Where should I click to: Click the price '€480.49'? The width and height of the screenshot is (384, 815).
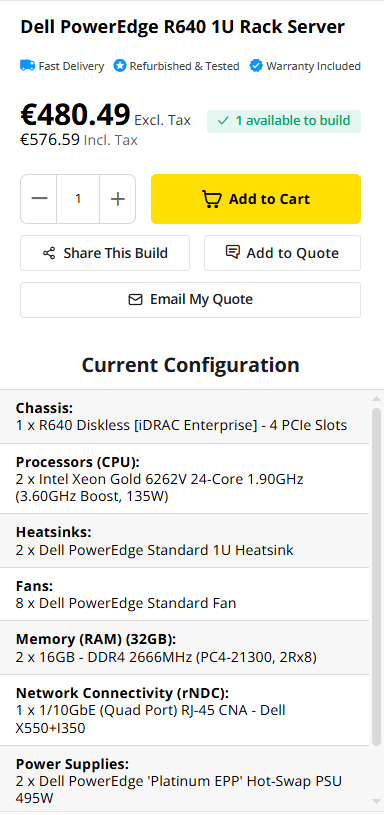[x=75, y=114]
